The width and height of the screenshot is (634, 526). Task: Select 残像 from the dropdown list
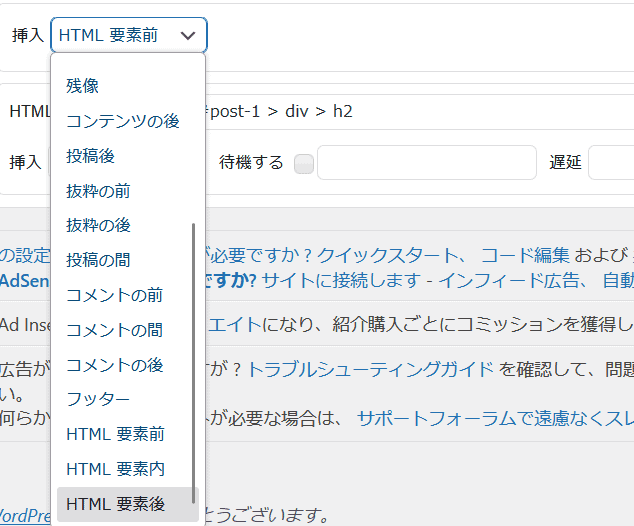83,86
